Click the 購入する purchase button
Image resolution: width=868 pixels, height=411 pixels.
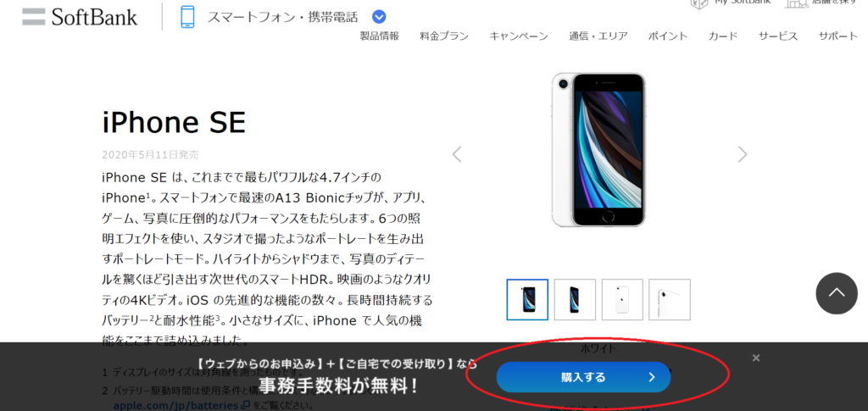click(583, 377)
